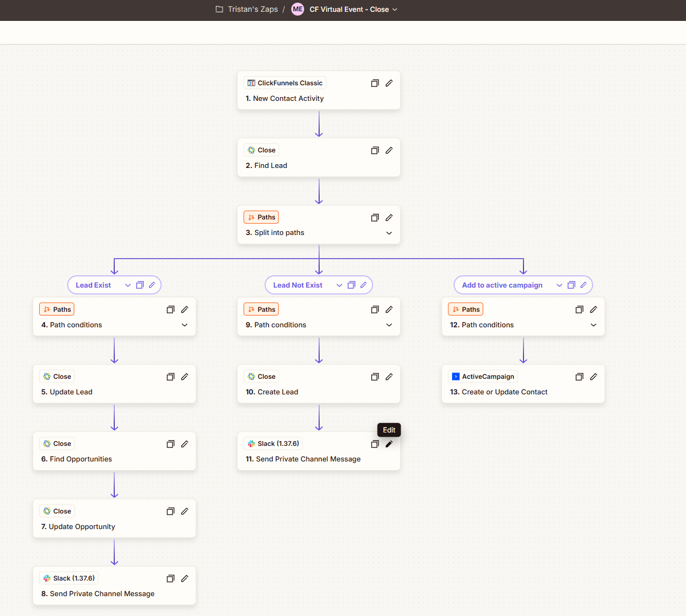Duplicate step 13 Create or Update Contact

[x=579, y=377]
